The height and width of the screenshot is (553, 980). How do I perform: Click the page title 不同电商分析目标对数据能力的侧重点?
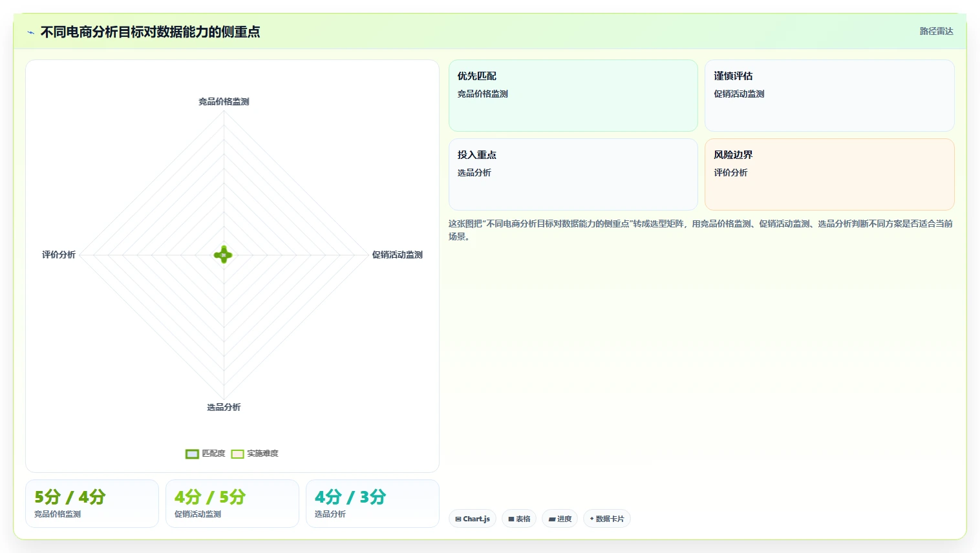(x=151, y=32)
